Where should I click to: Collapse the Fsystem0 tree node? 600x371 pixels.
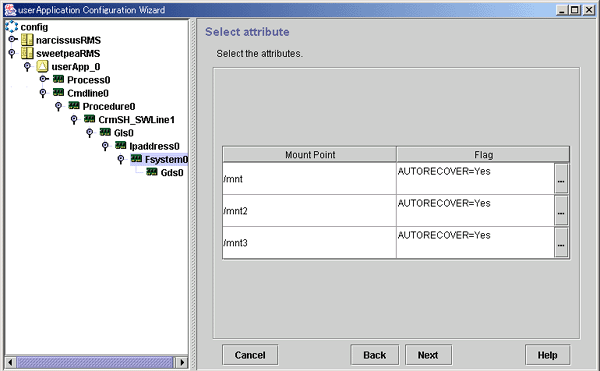pos(121,159)
